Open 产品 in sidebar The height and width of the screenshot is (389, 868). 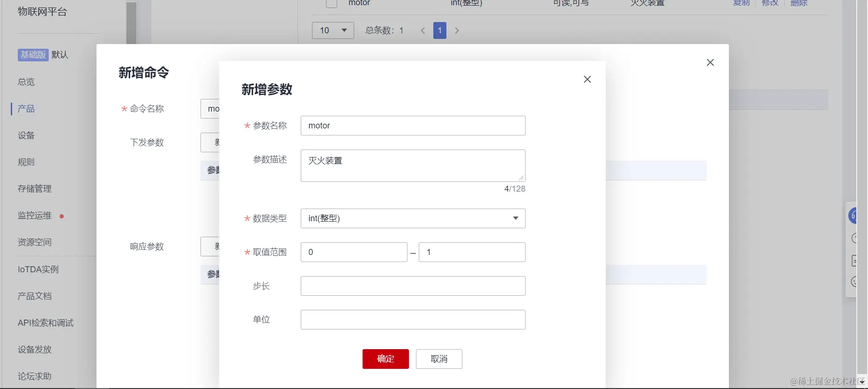click(26, 109)
